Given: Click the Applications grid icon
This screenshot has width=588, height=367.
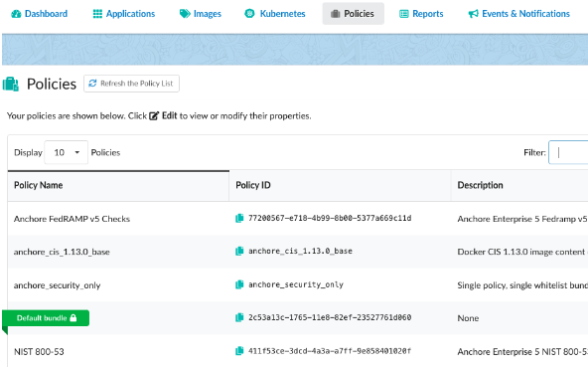Looking at the screenshot, I should coord(97,14).
